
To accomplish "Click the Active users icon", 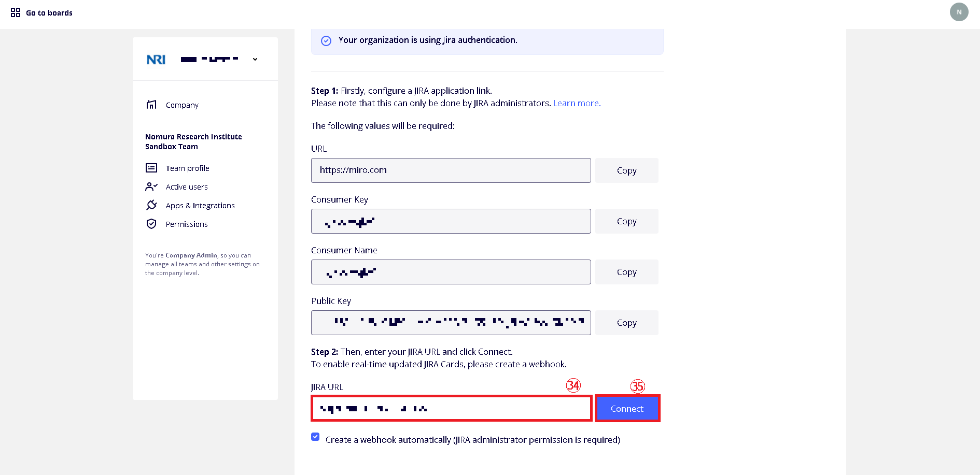I will pyautogui.click(x=151, y=186).
